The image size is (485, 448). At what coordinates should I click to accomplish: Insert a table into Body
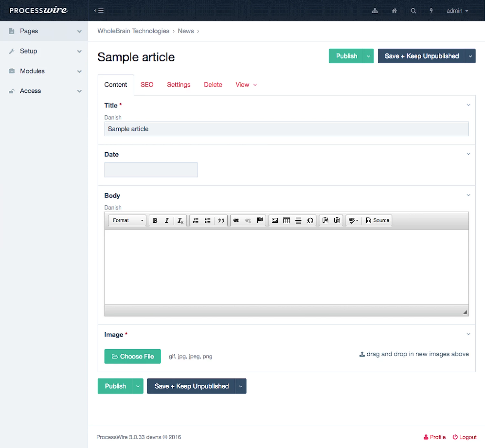coord(286,220)
